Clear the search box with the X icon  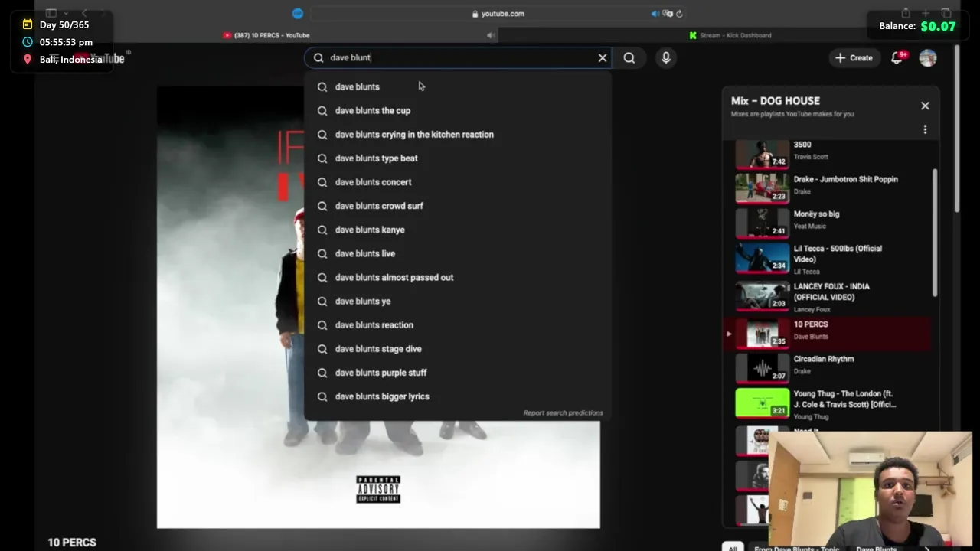point(603,57)
